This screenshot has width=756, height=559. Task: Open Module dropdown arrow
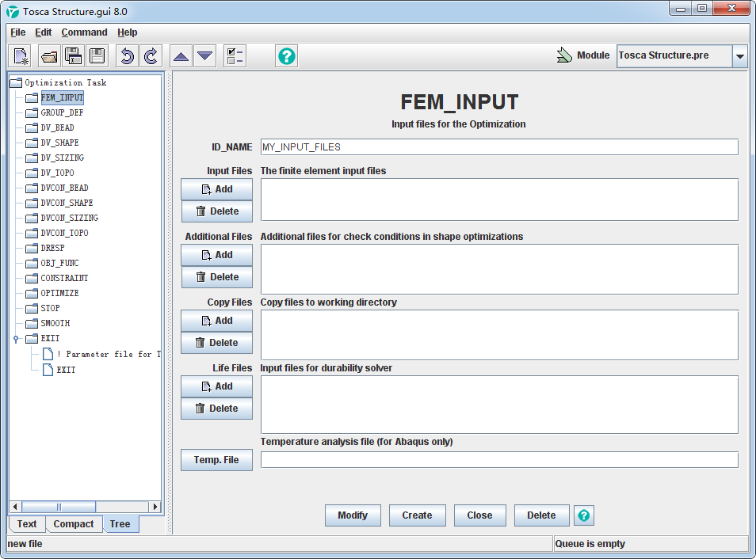pos(739,56)
